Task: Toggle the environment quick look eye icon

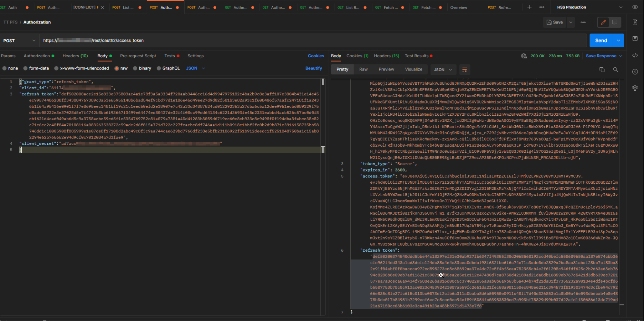Action: coord(635,7)
